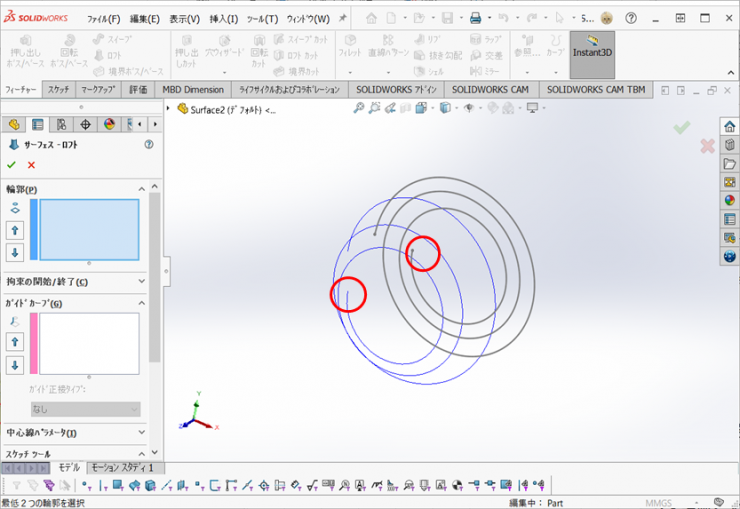Image resolution: width=740 pixels, height=509 pixels.
Task: Pin the menu bar with the pushpin
Action: 343,18
